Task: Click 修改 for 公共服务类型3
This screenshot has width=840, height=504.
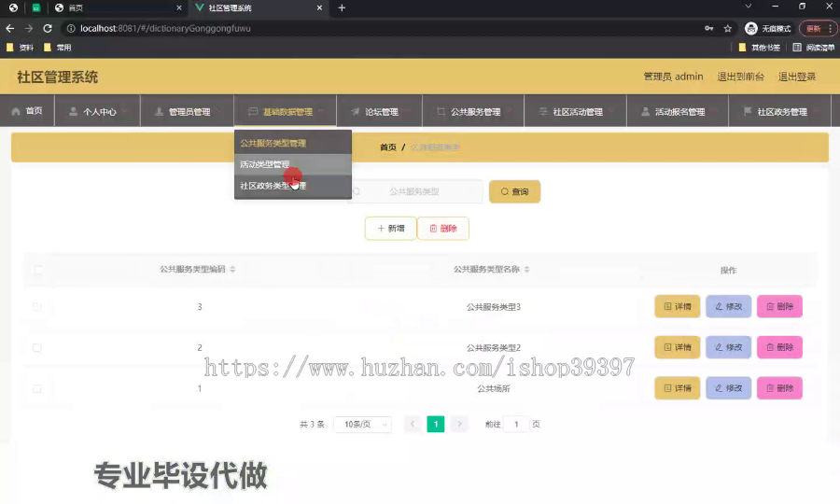Action: (x=728, y=306)
